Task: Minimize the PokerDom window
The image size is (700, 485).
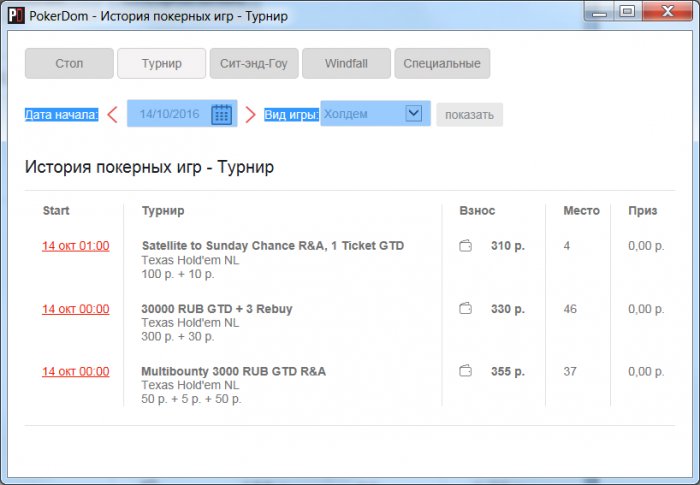Action: (x=599, y=12)
